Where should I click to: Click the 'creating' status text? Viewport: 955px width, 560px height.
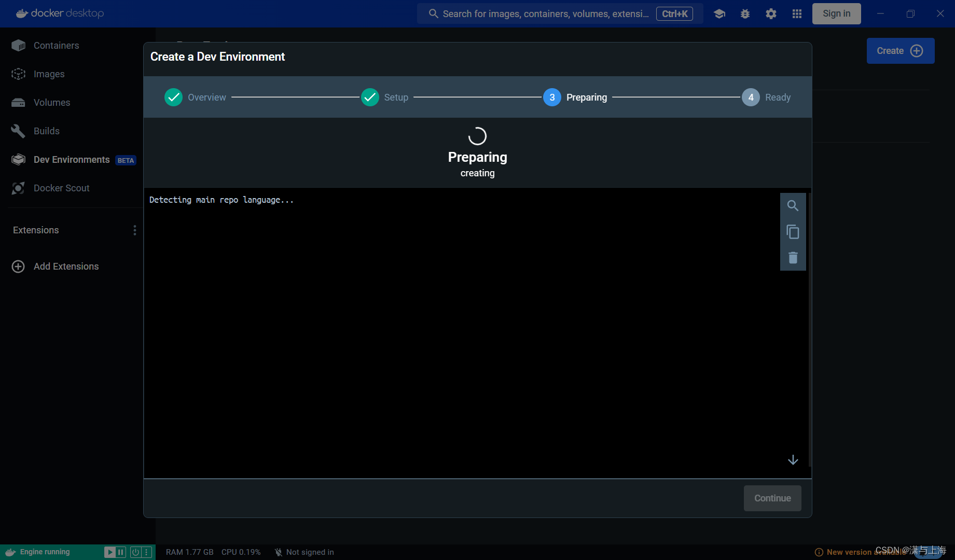coord(477,173)
